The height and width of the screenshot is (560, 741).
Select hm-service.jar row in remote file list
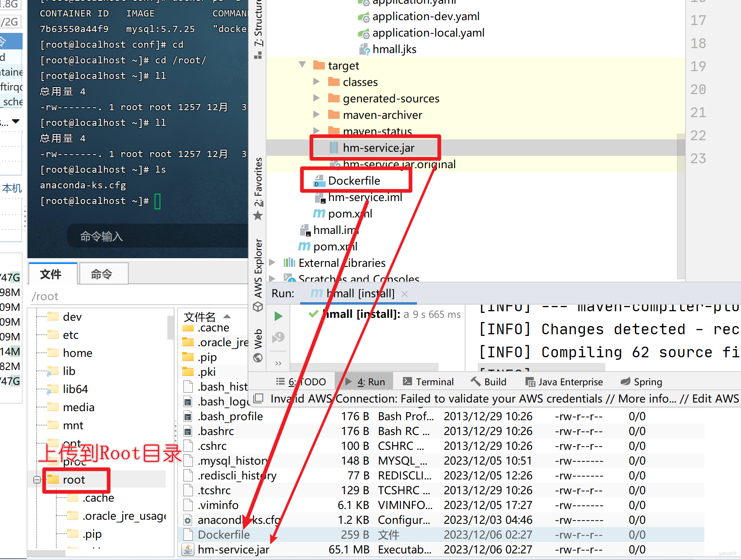pyautogui.click(x=441, y=549)
